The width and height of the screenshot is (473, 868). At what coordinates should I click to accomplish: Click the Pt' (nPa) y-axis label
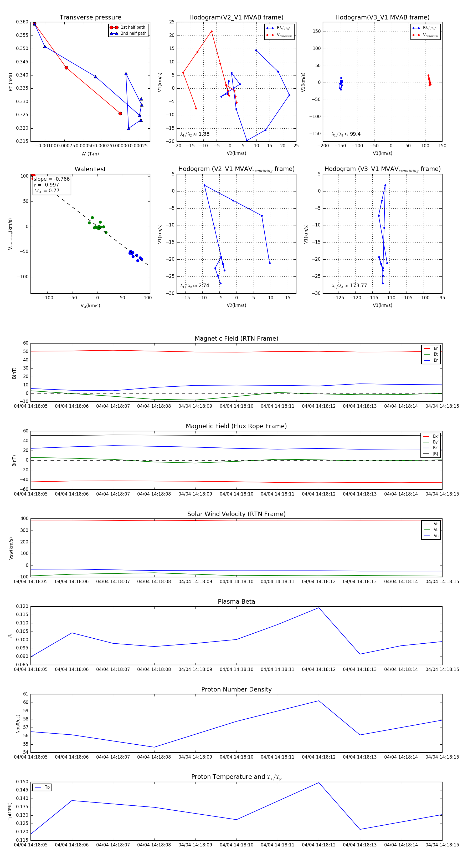pyautogui.click(x=11, y=82)
